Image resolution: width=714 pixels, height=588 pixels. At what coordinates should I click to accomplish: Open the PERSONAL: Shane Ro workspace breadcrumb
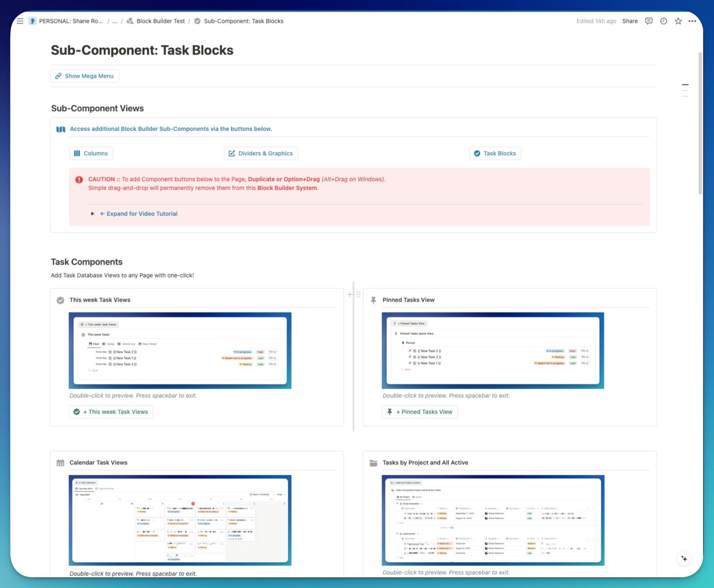coord(70,21)
